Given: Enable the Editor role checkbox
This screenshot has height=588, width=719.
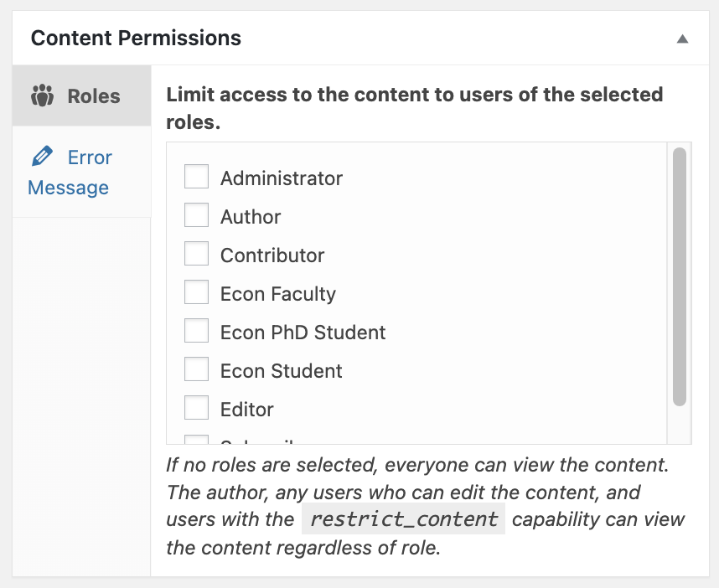Looking at the screenshot, I should click(196, 408).
